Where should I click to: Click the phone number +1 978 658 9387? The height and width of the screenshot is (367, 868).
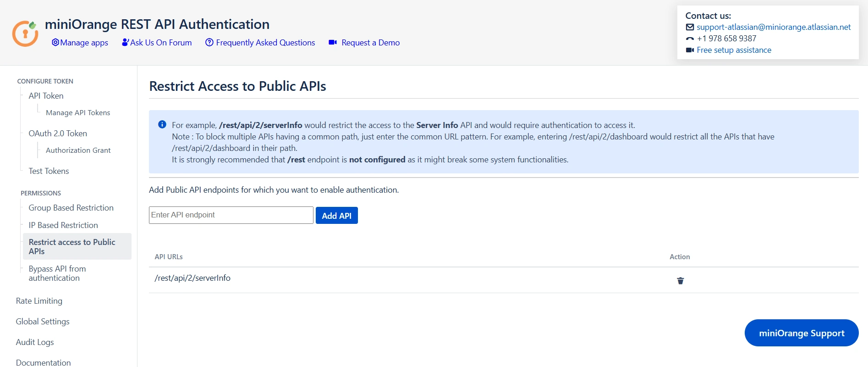click(726, 39)
